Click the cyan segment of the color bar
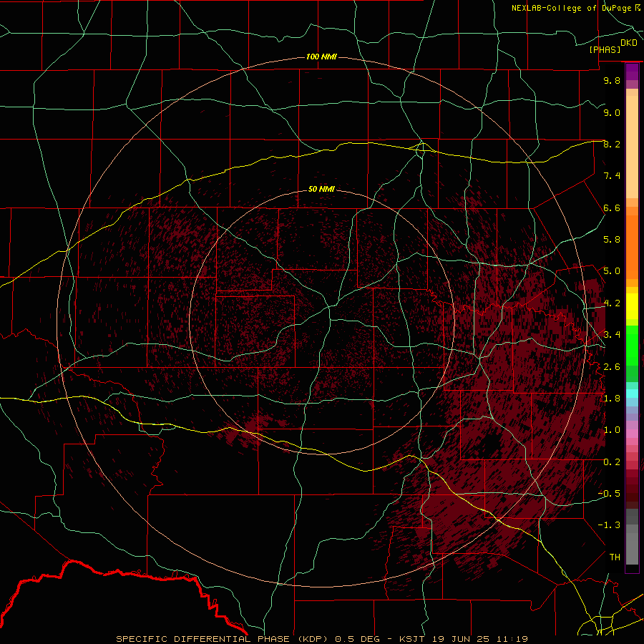Screen dimensions: 644x644 [x=632, y=394]
